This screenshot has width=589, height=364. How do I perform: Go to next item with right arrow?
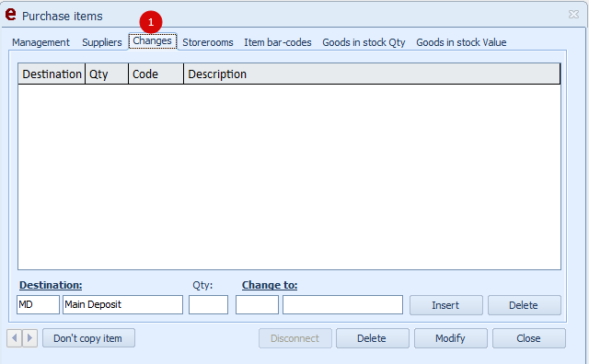click(29, 338)
